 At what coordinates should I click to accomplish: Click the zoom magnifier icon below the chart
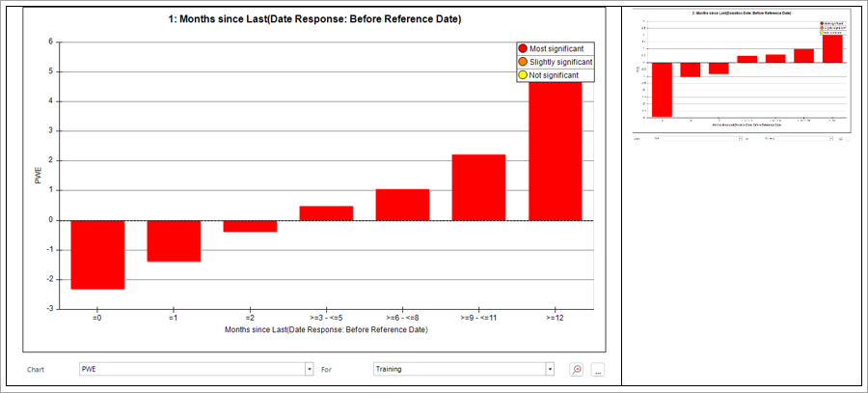point(577,370)
